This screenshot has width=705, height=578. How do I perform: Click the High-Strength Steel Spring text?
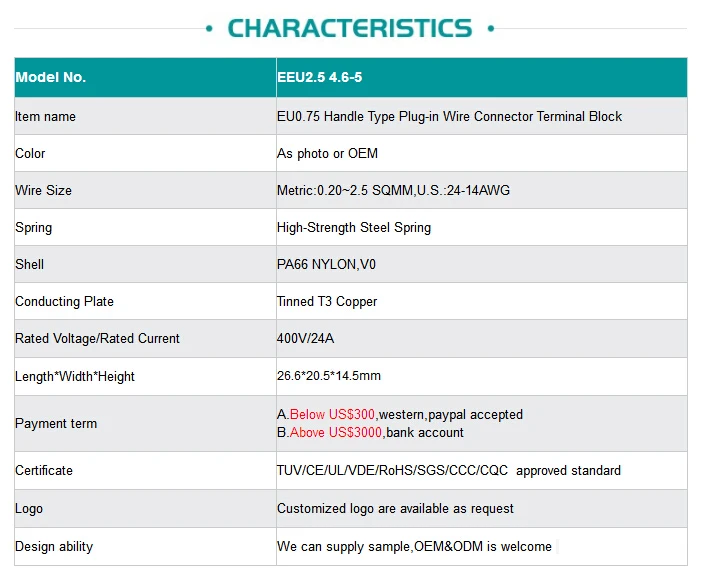pos(354,227)
